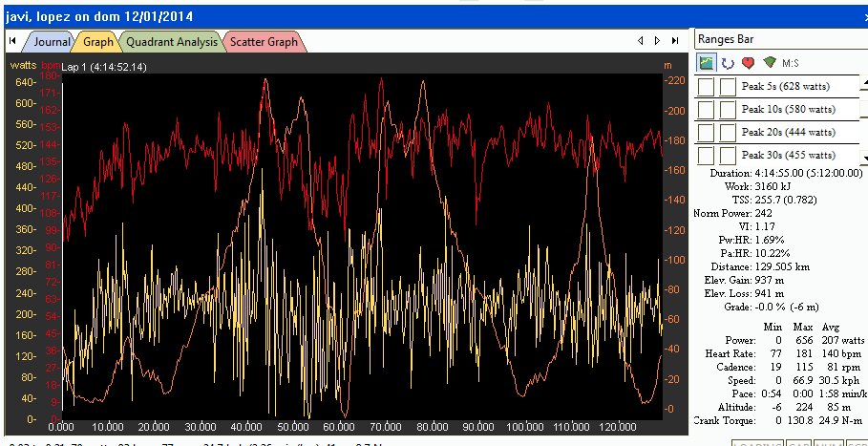Go to the Scatter Graph tab

[263, 41]
